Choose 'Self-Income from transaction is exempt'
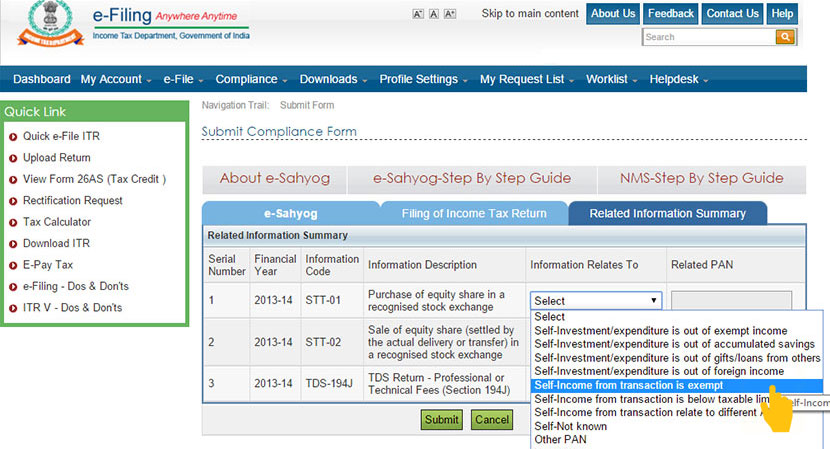Screen dimensions: 830x449 tap(677, 385)
